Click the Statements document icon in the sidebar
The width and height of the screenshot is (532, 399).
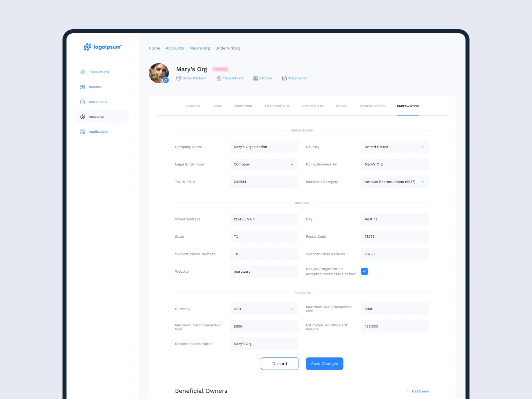[83, 102]
